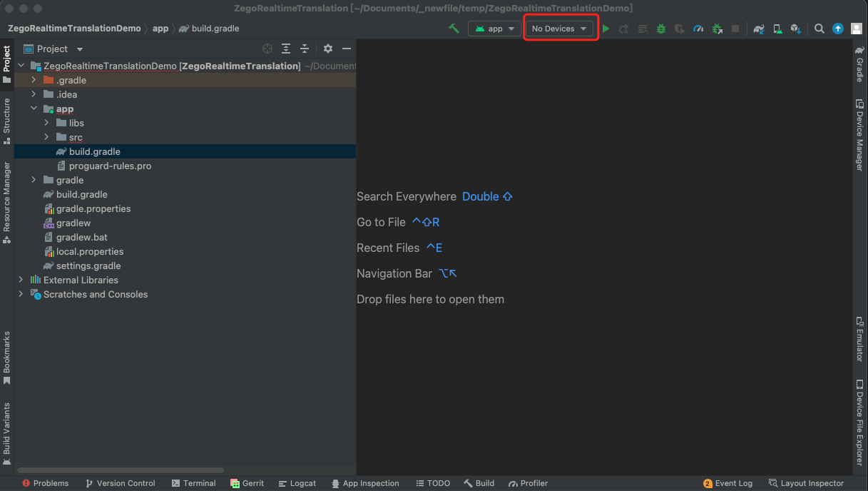Expand the src folder
The image size is (868, 491).
click(46, 137)
